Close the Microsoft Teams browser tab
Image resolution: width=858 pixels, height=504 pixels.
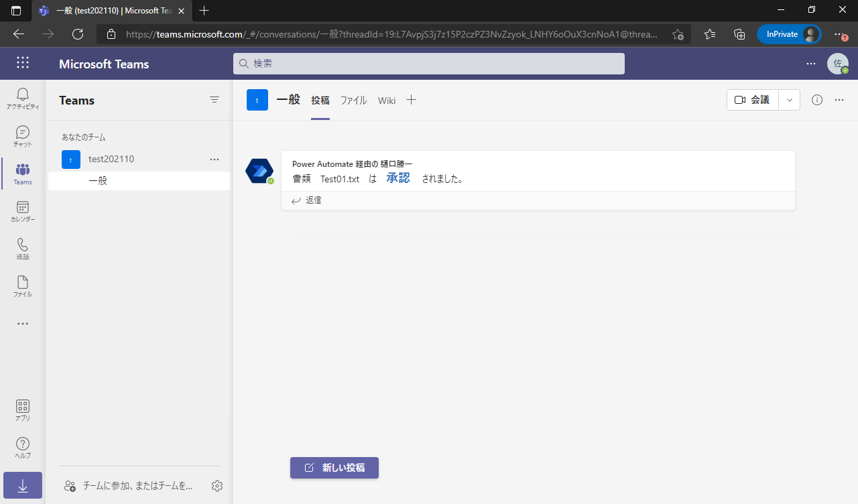click(182, 11)
